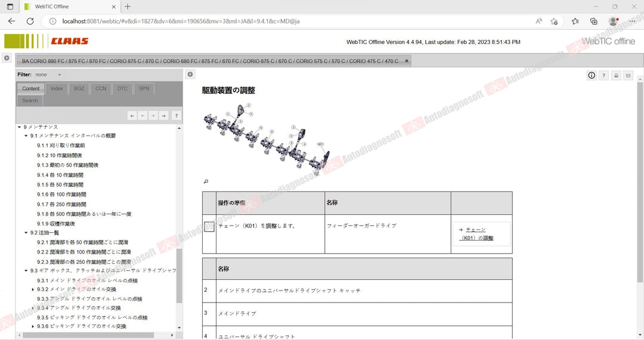Viewport: 644px width, 340px height.
Task: Open the favorites list icon
Action: 575,21
